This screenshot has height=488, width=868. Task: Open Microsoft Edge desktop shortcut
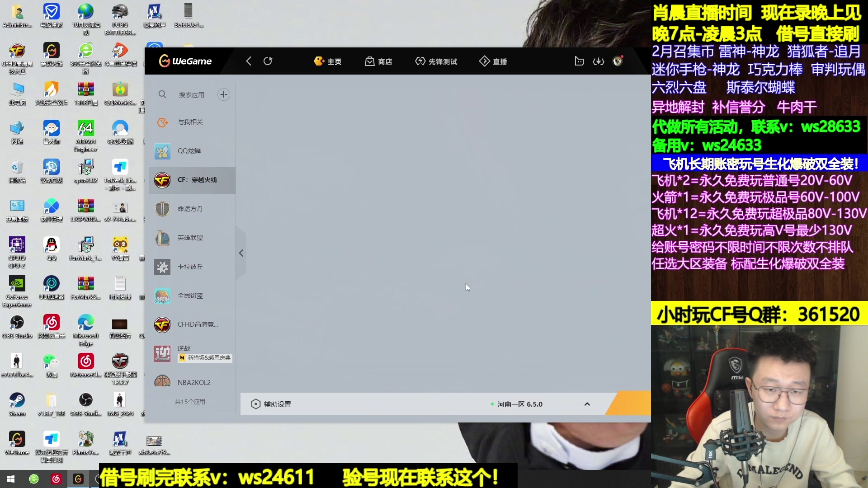[86, 330]
